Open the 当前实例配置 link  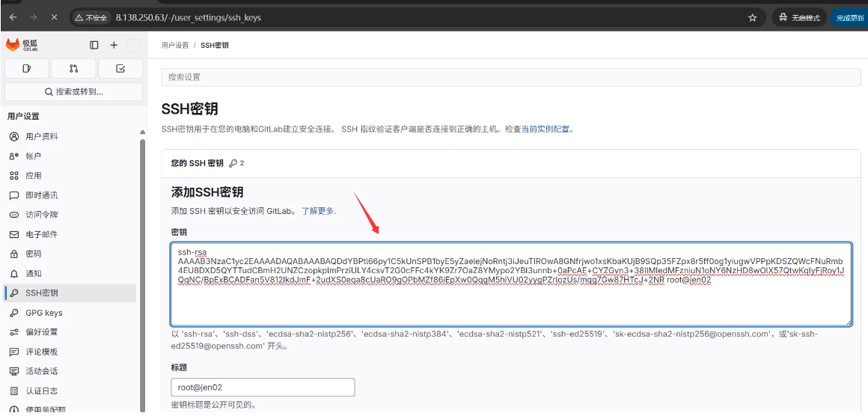click(x=545, y=129)
